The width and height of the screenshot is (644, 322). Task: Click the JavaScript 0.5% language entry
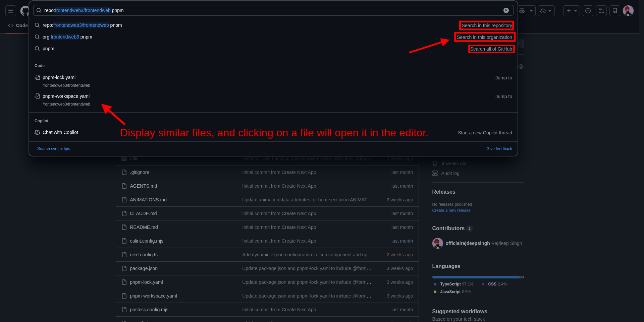pyautogui.click(x=452, y=292)
